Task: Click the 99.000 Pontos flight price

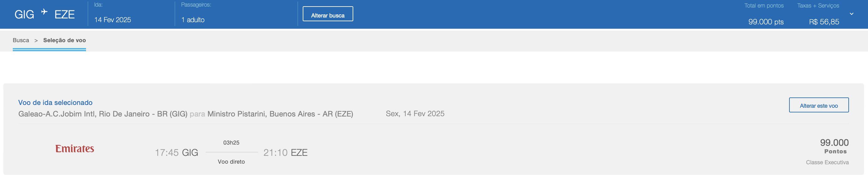Action: click(835, 146)
